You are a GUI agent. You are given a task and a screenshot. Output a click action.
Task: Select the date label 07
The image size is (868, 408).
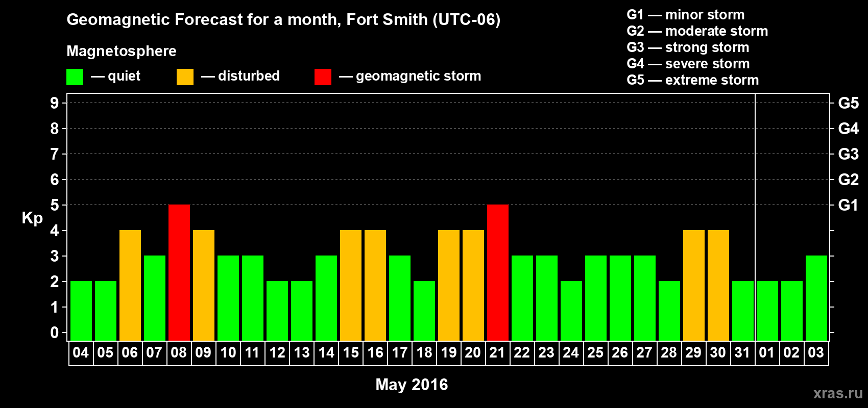pyautogui.click(x=154, y=353)
